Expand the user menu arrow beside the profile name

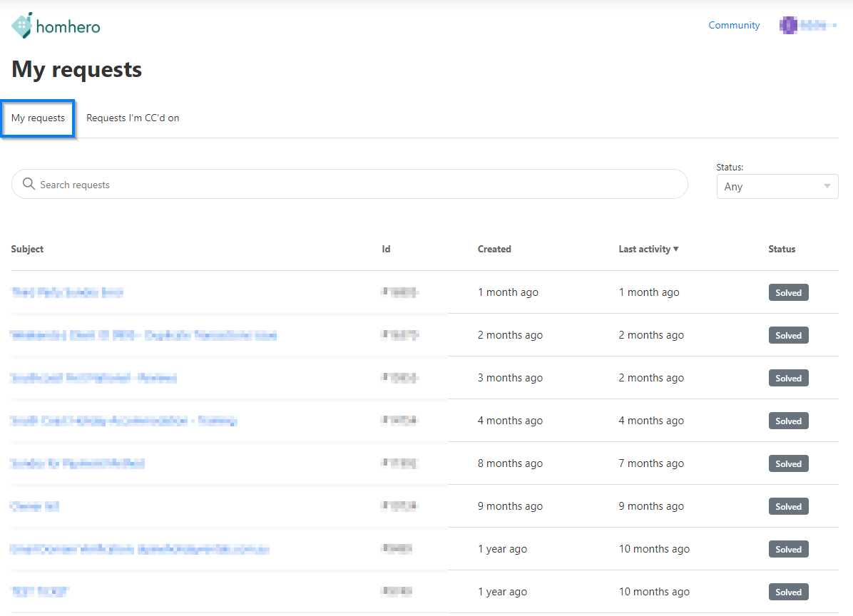tap(834, 26)
